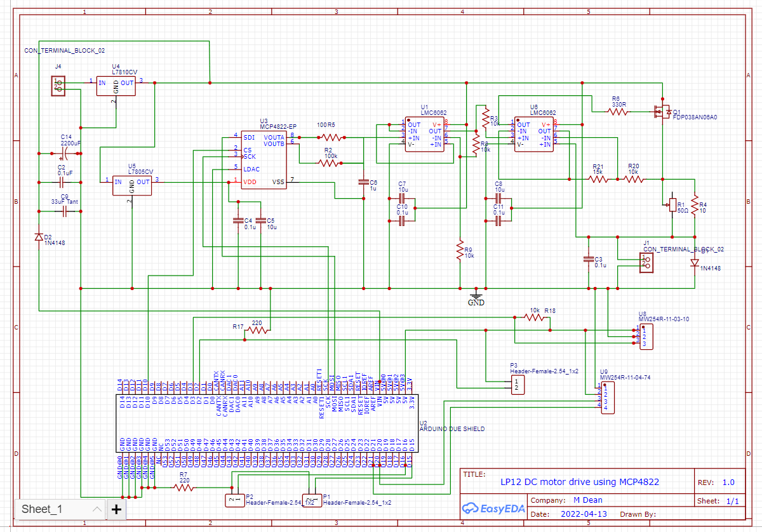The width and height of the screenshot is (762, 532).
Task: Select the U5 L7805CV regulator symbol
Action: (x=132, y=185)
